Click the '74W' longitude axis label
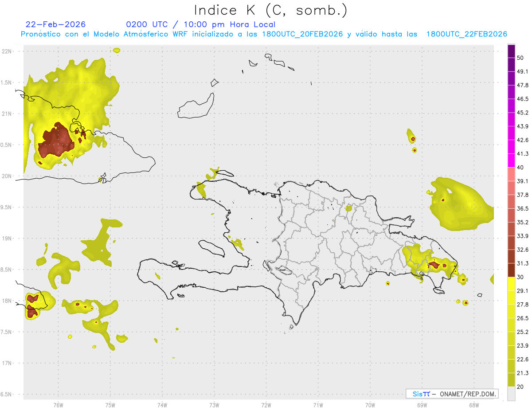 (x=162, y=405)
